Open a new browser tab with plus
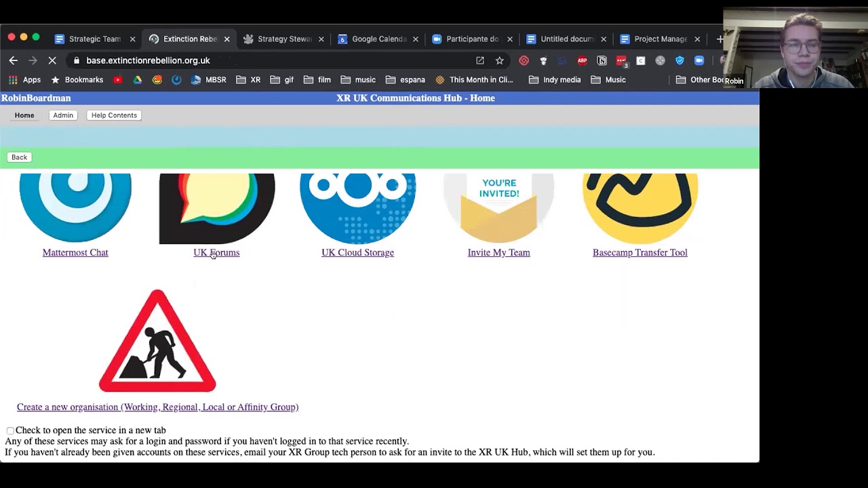This screenshot has width=868, height=488. pyautogui.click(x=719, y=39)
